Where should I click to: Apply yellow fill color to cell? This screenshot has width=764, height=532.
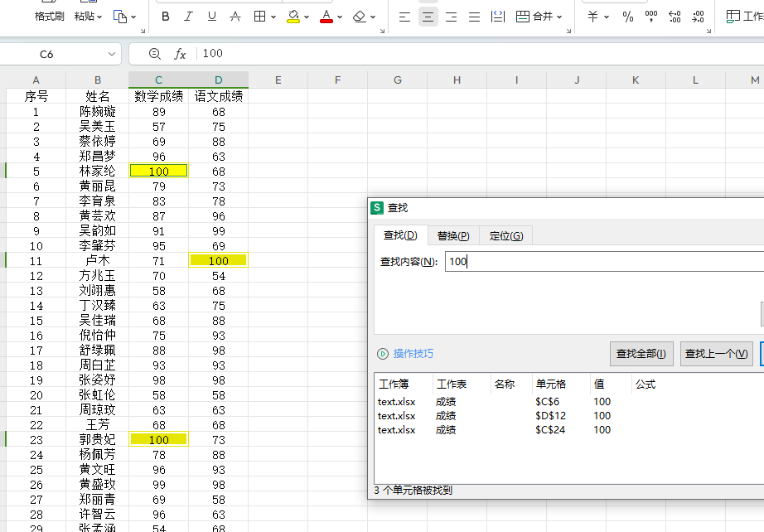[293, 17]
